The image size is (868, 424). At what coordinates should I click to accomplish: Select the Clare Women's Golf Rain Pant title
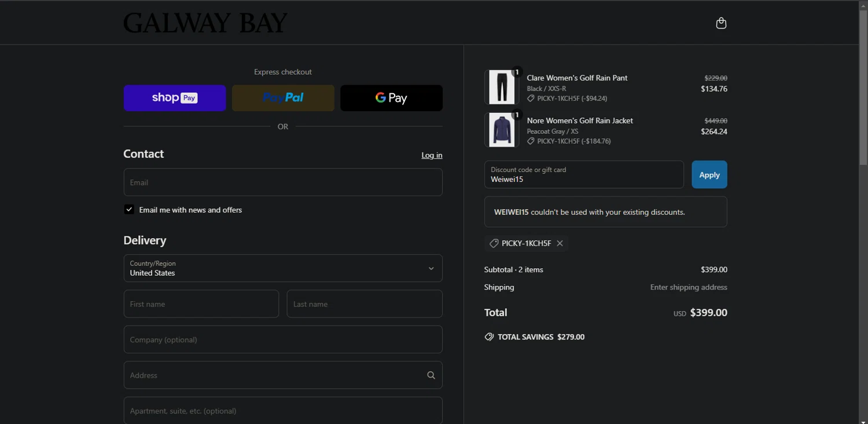[577, 78]
